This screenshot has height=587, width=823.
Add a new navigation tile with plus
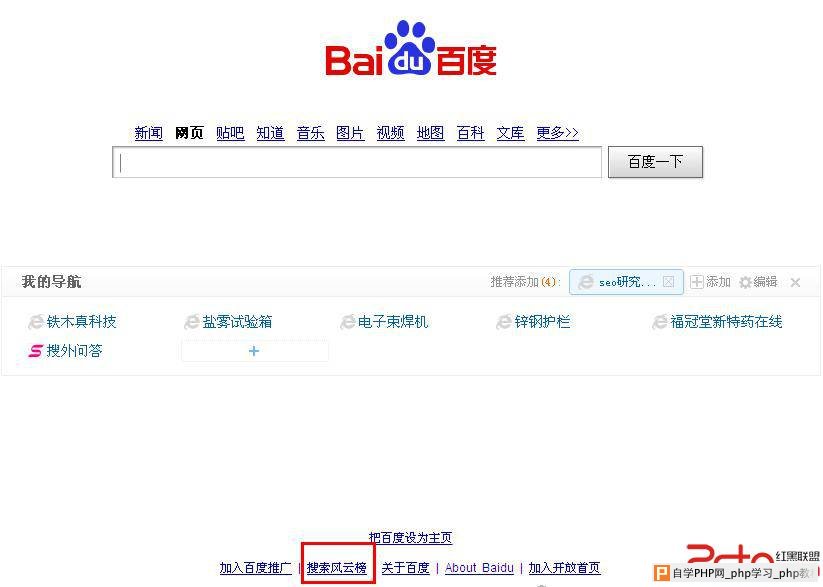[x=255, y=351]
